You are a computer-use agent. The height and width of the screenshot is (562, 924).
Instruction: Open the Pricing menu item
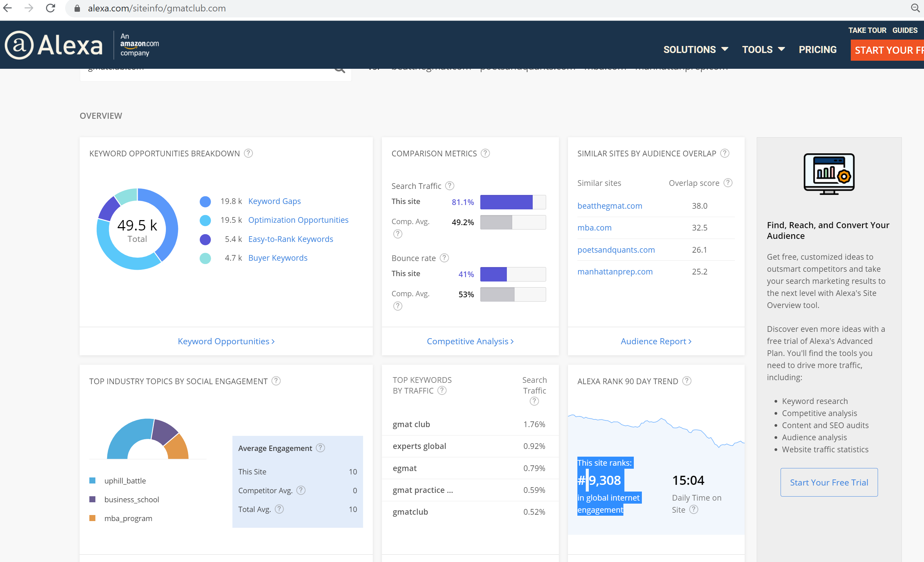click(x=818, y=49)
